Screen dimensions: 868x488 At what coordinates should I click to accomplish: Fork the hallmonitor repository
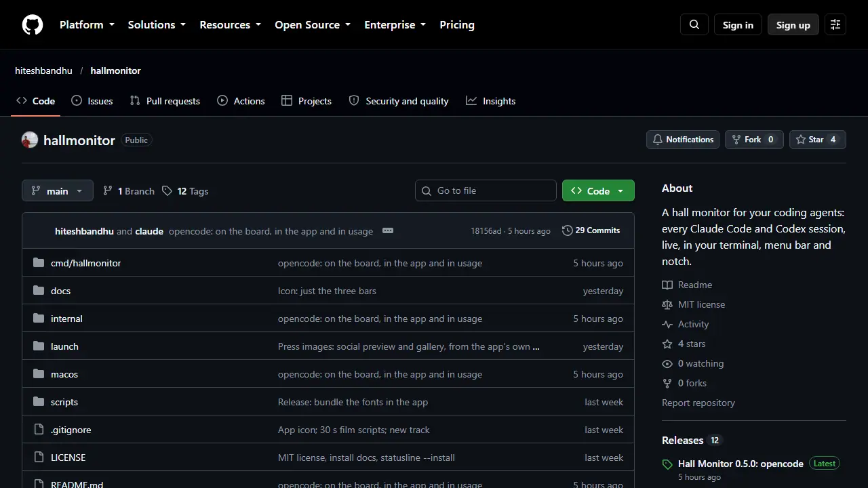[754, 140]
